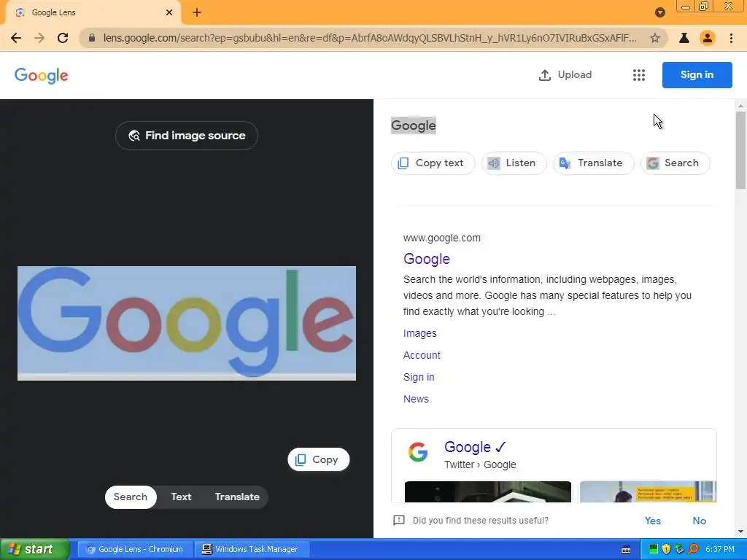Click the feedback speech bubble icon
The height and width of the screenshot is (560, 747).
point(399,521)
